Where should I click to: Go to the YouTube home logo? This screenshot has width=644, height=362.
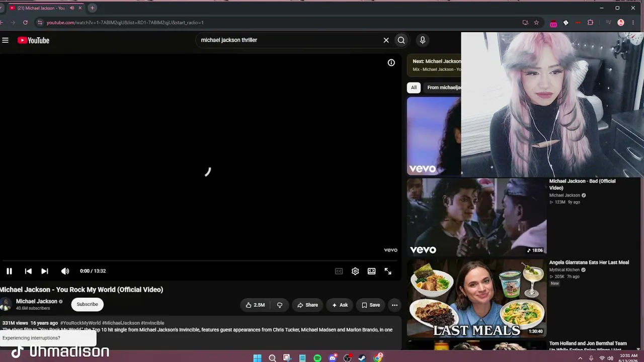point(33,40)
